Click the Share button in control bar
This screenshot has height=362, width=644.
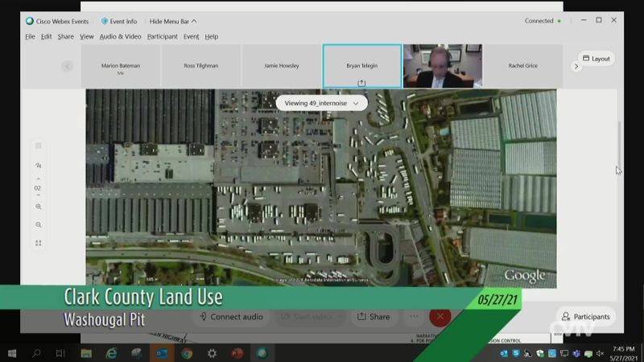point(374,317)
